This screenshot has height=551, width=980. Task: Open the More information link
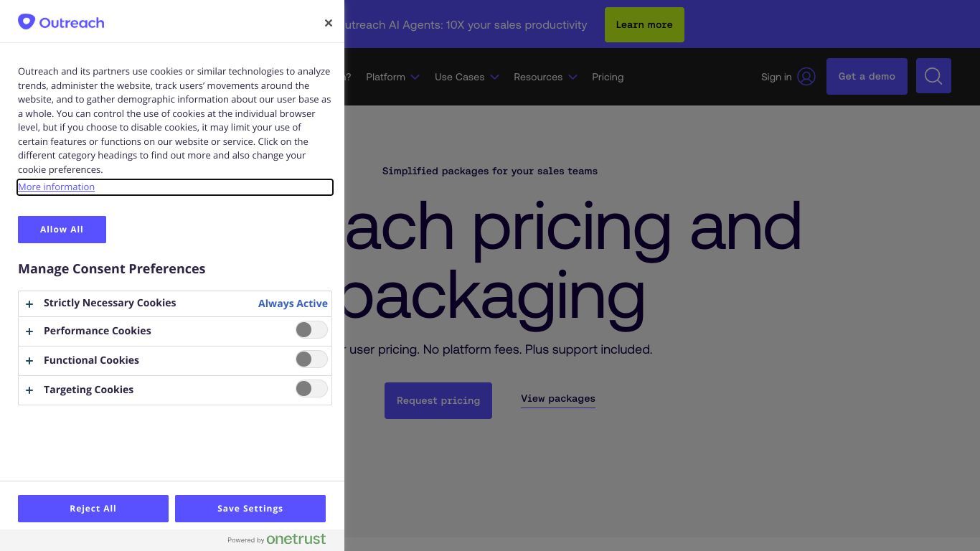56,187
